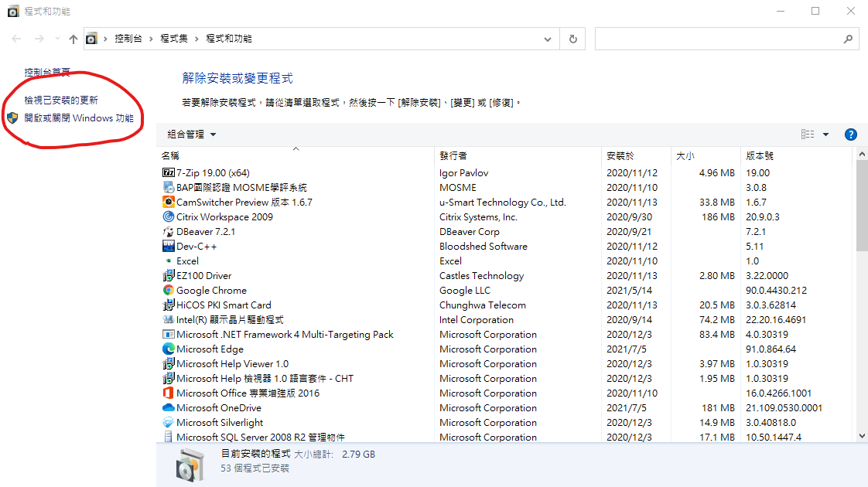Click the Microsoft Office 2016 icon
Screen dimensions: 868x487
[x=169, y=393]
